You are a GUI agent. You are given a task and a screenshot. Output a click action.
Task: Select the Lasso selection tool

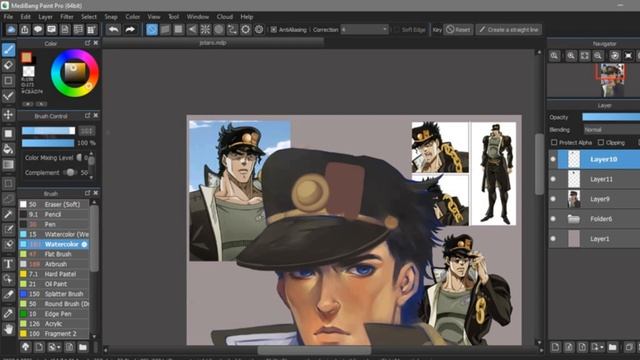tap(8, 199)
